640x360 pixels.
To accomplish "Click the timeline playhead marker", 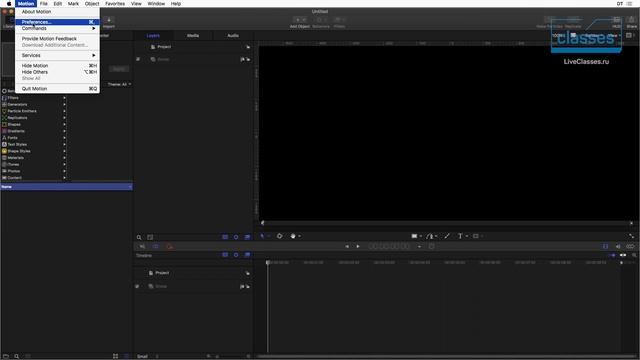I will point(268,262).
